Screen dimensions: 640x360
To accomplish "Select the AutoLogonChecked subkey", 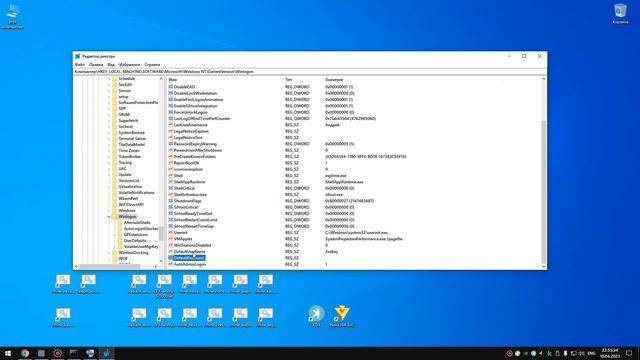I will click(141, 229).
